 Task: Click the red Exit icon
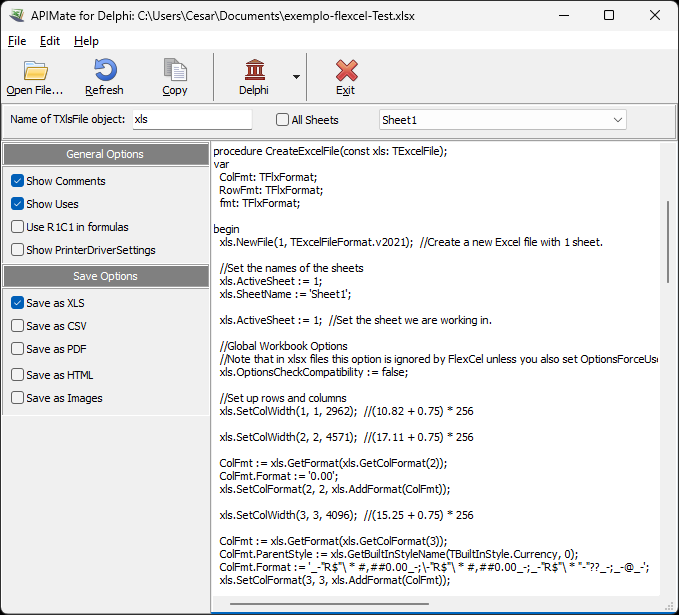point(346,70)
